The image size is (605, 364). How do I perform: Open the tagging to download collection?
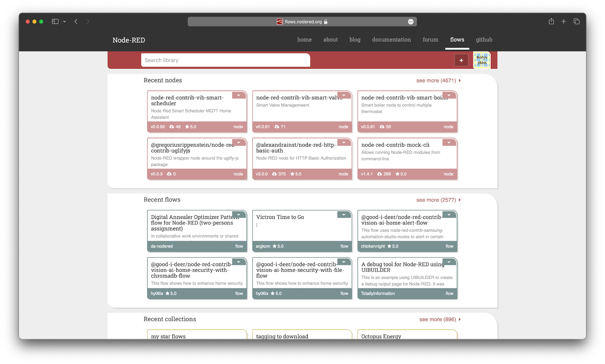coord(282,336)
